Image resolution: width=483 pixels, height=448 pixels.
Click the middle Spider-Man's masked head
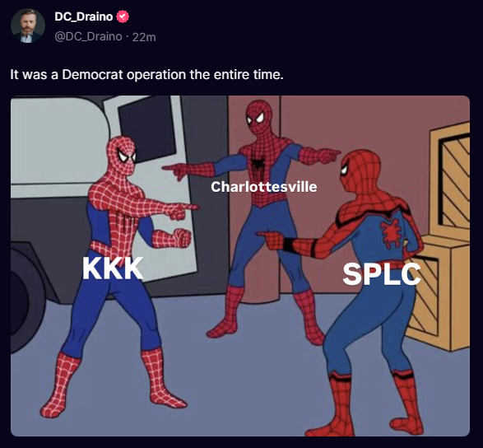click(x=259, y=116)
